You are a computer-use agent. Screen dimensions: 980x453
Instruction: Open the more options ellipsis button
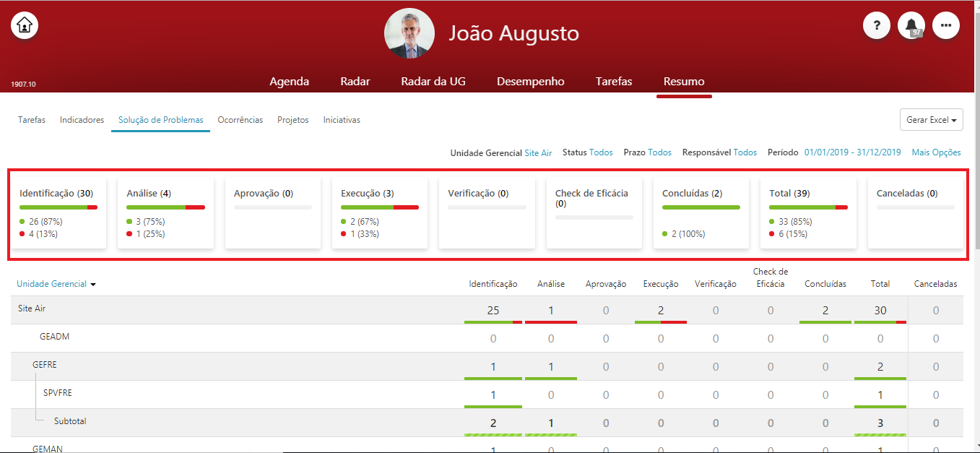[x=946, y=25]
